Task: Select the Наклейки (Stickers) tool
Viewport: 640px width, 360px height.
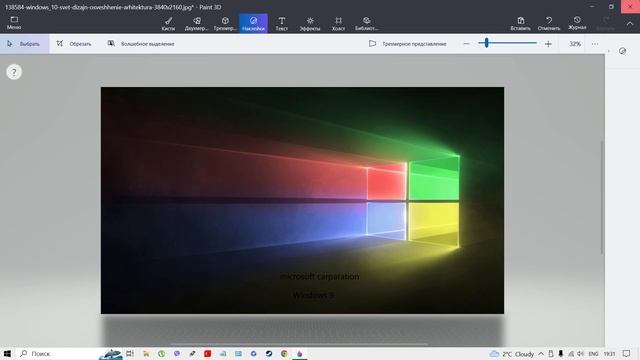Action: click(253, 24)
